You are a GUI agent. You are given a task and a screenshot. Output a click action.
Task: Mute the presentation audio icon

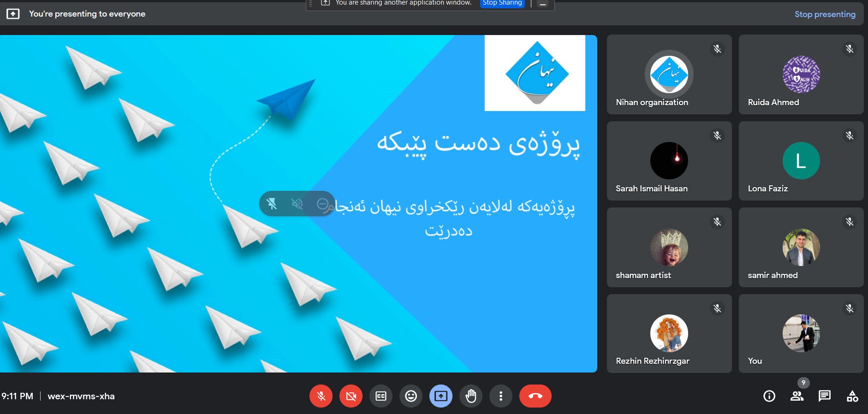tap(297, 204)
